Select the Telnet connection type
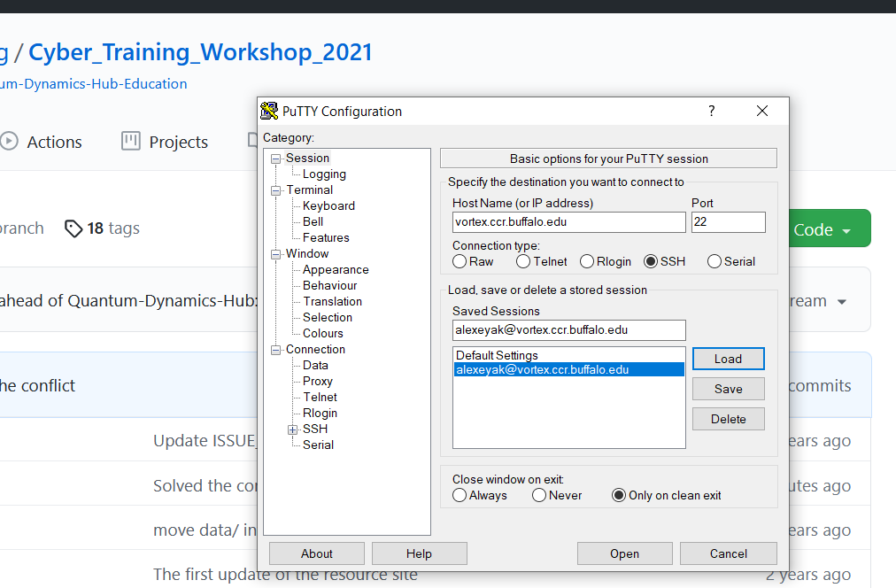The image size is (896, 588). (x=523, y=261)
